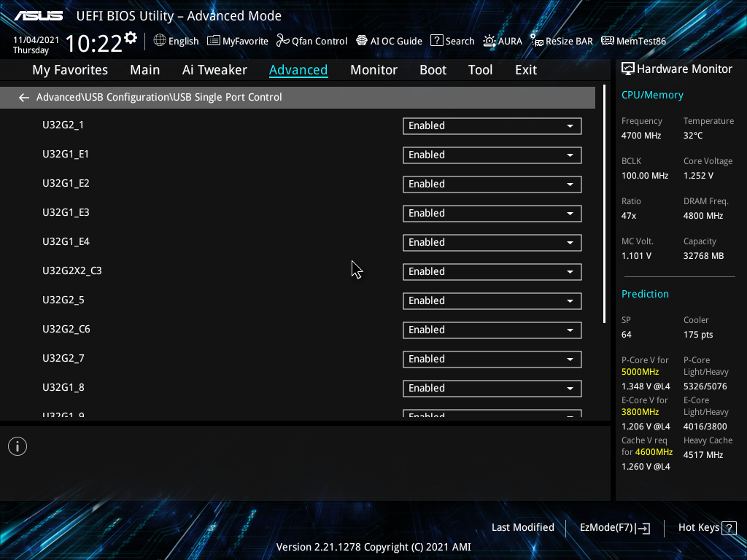Select the U32G1_E4 port label
The width and height of the screenshot is (747, 560).
pos(66,241)
